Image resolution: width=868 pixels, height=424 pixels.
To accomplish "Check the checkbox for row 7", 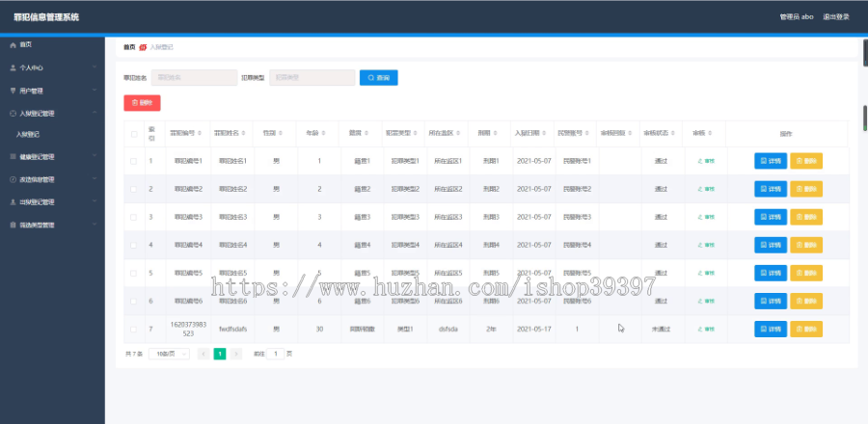I will 133,329.
